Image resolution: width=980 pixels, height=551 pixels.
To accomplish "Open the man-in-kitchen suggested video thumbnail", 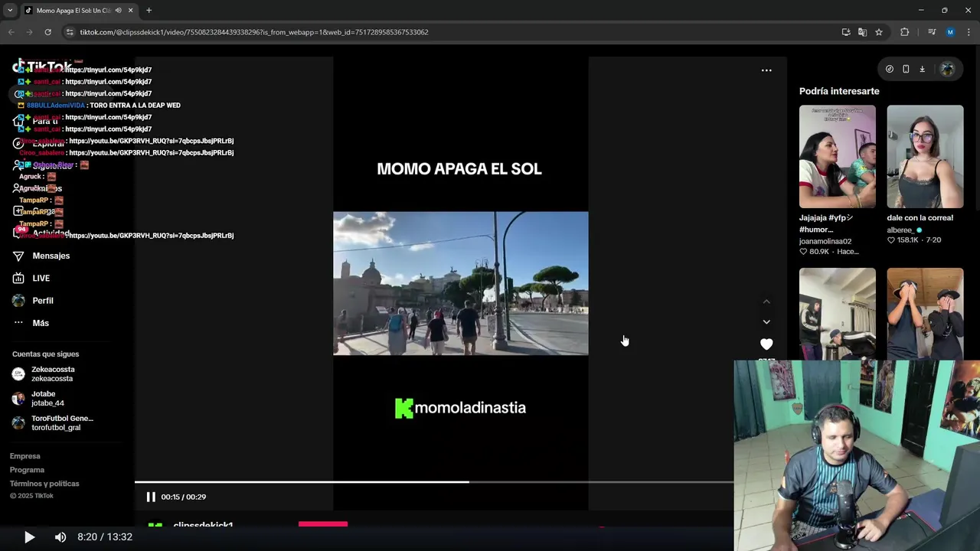I will click(837, 314).
